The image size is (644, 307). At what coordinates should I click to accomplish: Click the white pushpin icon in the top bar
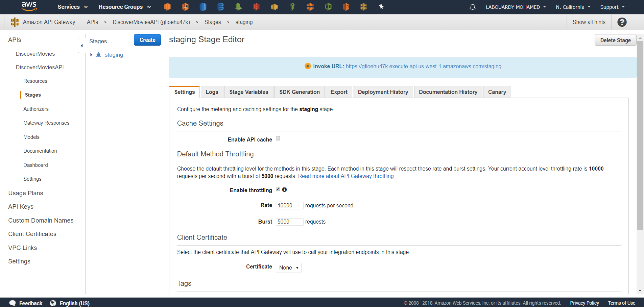click(x=381, y=7)
